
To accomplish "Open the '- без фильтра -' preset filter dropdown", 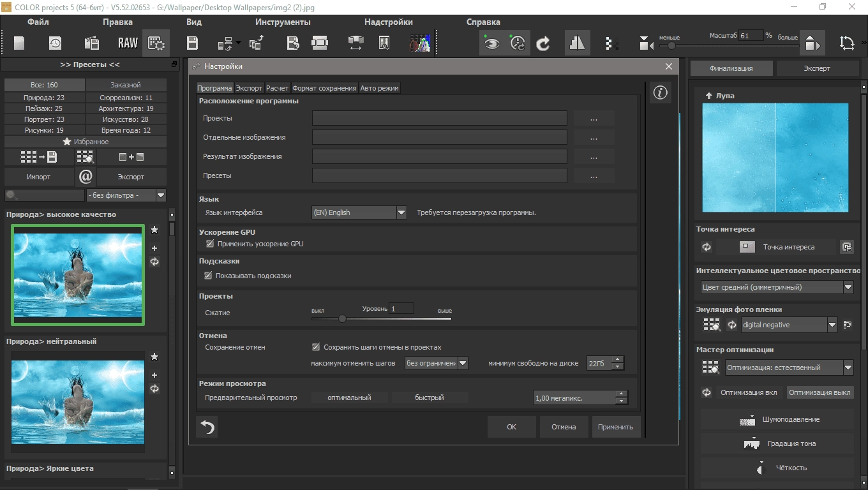I will (126, 195).
